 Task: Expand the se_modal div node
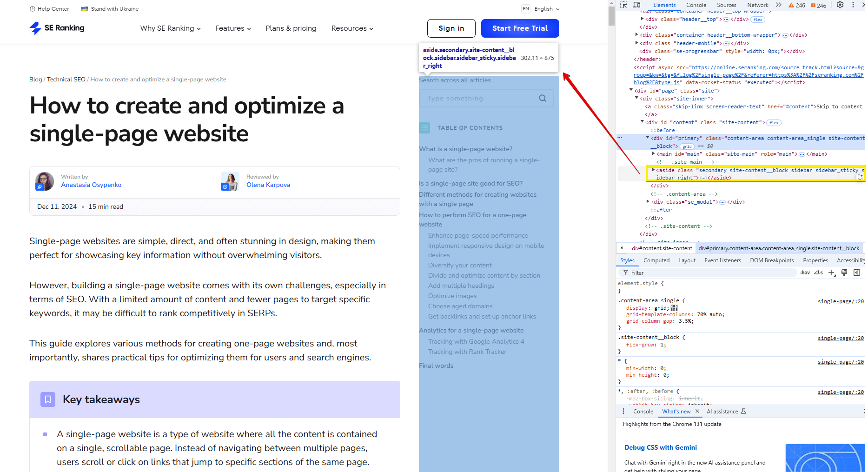(648, 201)
